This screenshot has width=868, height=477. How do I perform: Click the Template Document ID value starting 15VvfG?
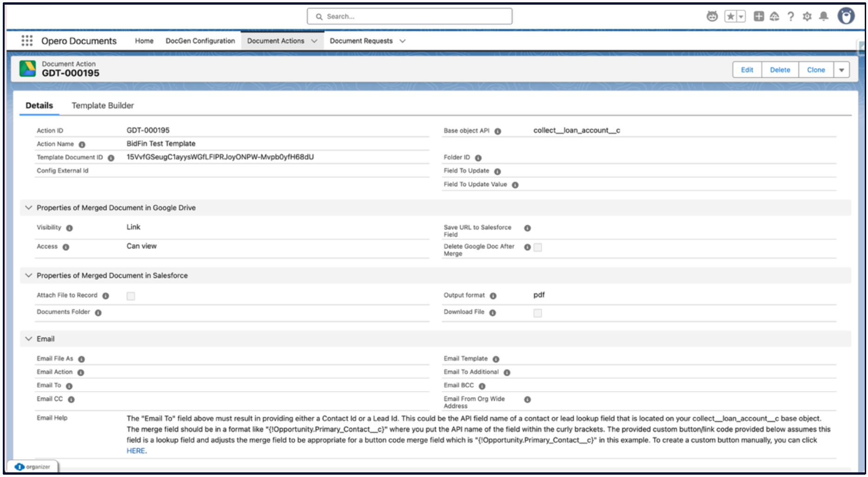tap(220, 157)
